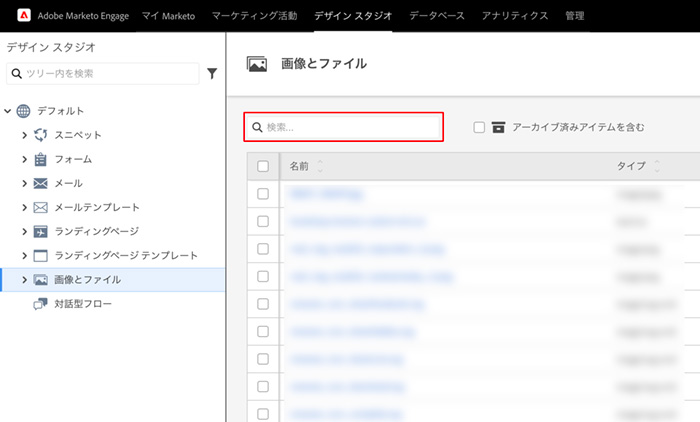Click the ランディングページ icon in tree
This screenshot has width=700, height=422.
(x=41, y=231)
